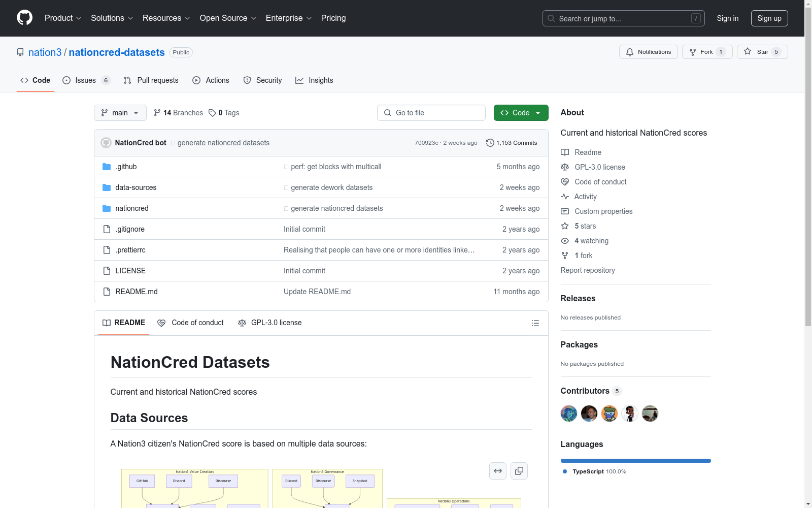Expand the diagram with the horizontal arrows icon
The height and width of the screenshot is (508, 812).
[498, 471]
